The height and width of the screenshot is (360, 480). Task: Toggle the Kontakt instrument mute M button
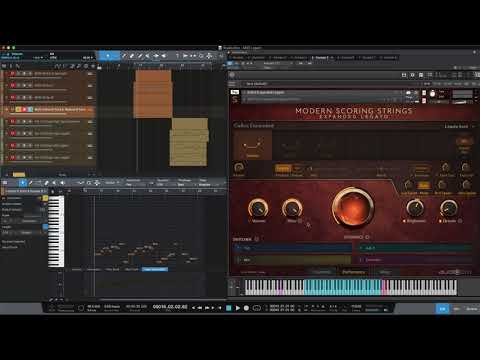(424, 100)
